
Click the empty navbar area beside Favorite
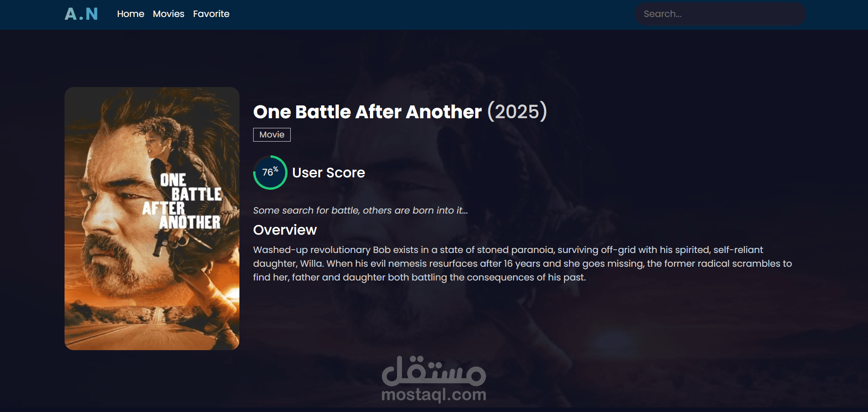pos(430,14)
